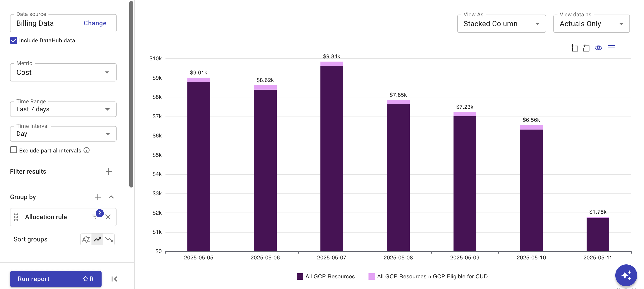Enable Exclude partial intervals
Screen dimensions: 644x289
pos(13,150)
